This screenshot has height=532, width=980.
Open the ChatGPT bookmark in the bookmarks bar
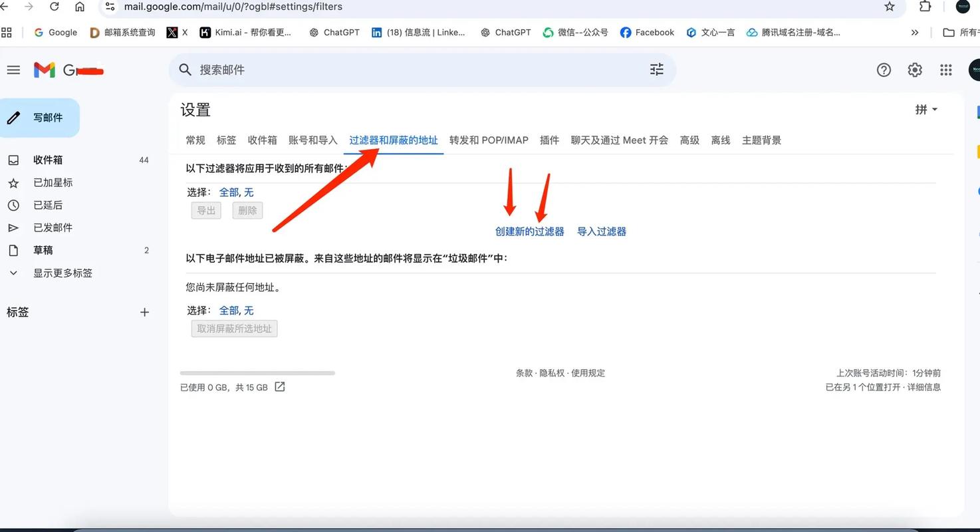[x=334, y=32]
